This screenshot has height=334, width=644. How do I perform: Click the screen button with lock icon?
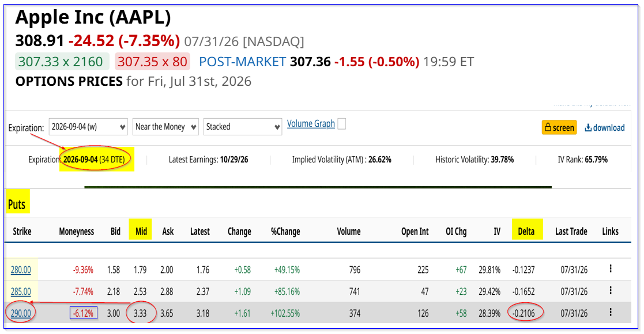point(559,128)
